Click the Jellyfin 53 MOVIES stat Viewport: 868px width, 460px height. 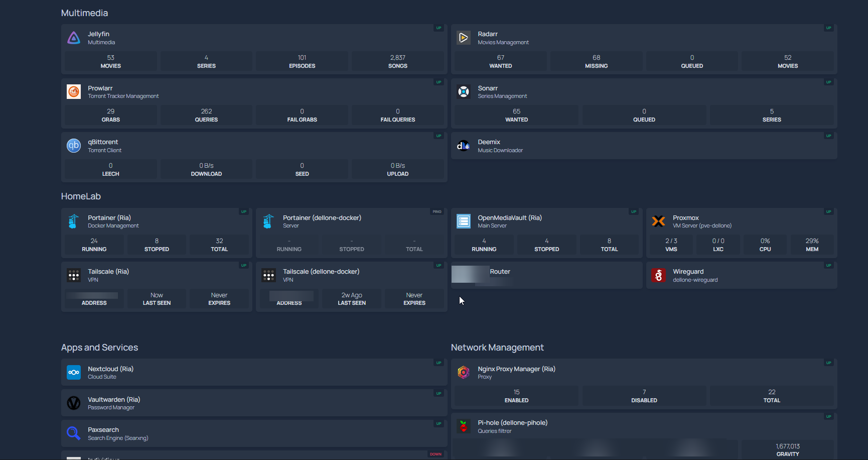pyautogui.click(x=111, y=61)
